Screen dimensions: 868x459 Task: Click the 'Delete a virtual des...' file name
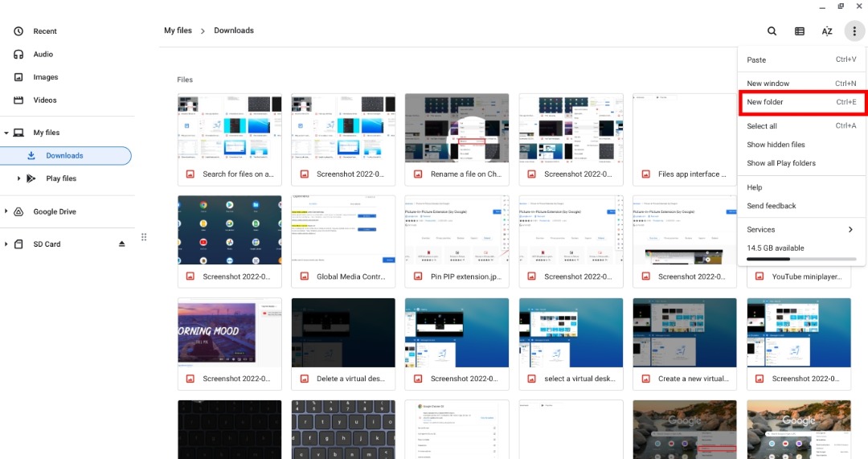[x=350, y=379]
